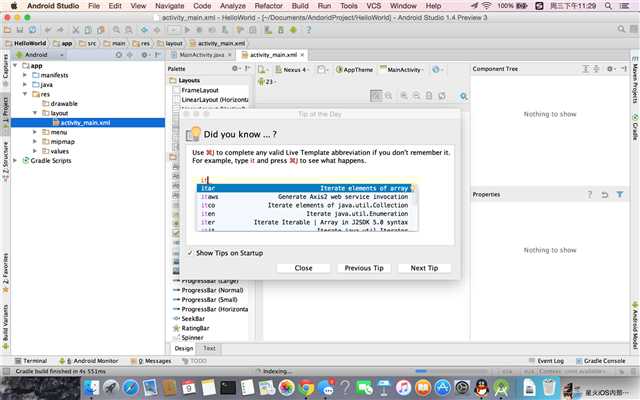Toggle the Build Variants side tab

point(5,325)
